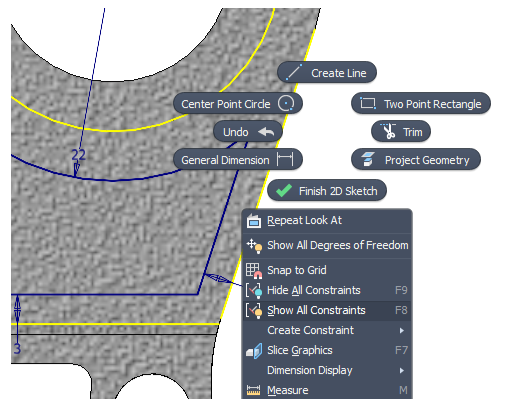Click the Center Point Circle icon

pyautogui.click(x=286, y=103)
